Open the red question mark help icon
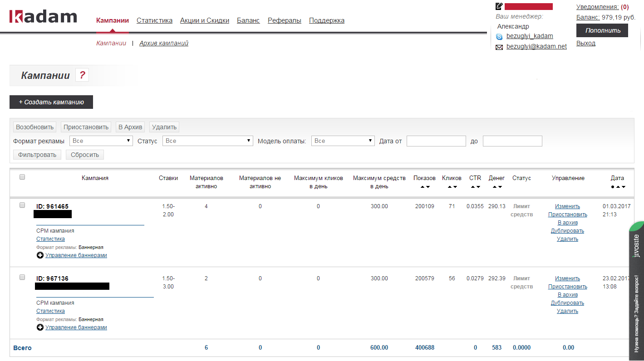Image resolution: width=644 pixels, height=361 pixels. [82, 75]
